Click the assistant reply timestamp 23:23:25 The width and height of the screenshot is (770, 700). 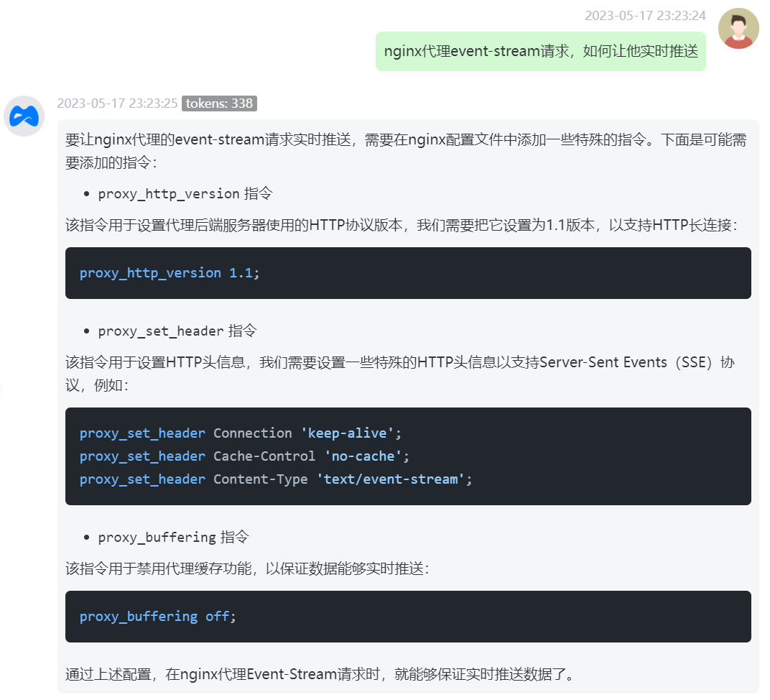point(118,103)
